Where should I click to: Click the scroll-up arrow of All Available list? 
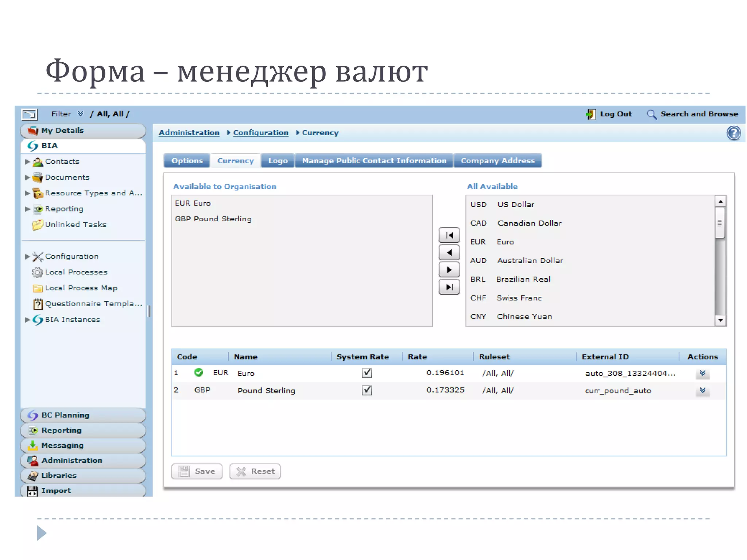click(x=720, y=201)
